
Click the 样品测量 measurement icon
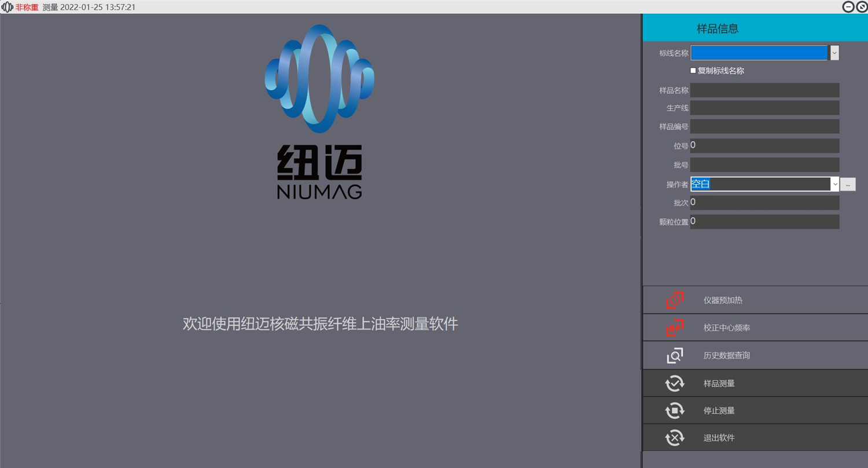674,383
